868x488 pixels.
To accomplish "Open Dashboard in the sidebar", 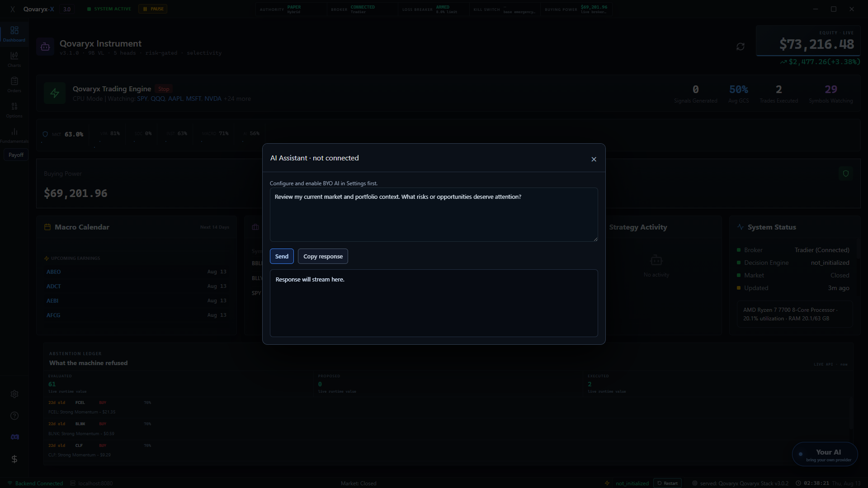I will [14, 34].
